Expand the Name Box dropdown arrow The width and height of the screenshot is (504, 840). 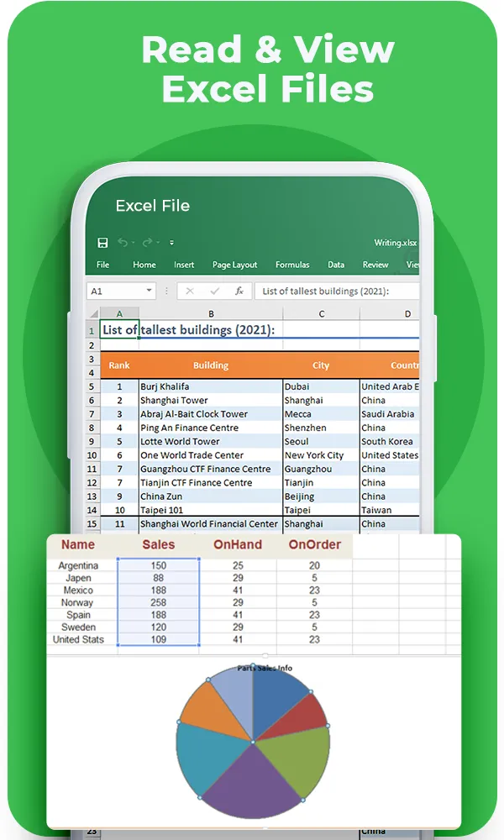pyautogui.click(x=149, y=291)
